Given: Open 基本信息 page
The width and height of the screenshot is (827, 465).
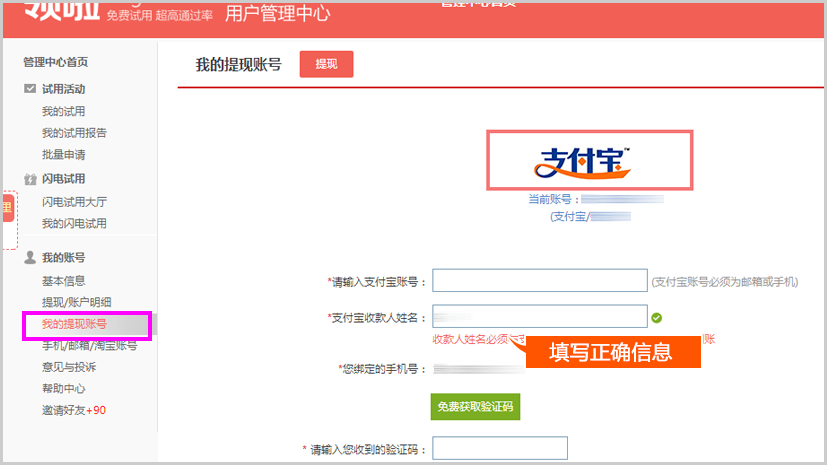Looking at the screenshot, I should coord(63,281).
